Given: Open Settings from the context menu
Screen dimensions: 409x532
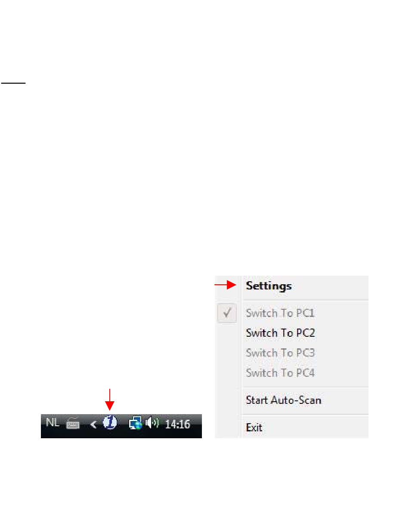Looking at the screenshot, I should coord(269,286).
